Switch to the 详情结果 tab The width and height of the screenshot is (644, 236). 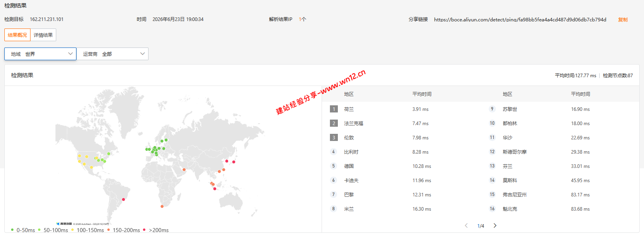pyautogui.click(x=43, y=35)
